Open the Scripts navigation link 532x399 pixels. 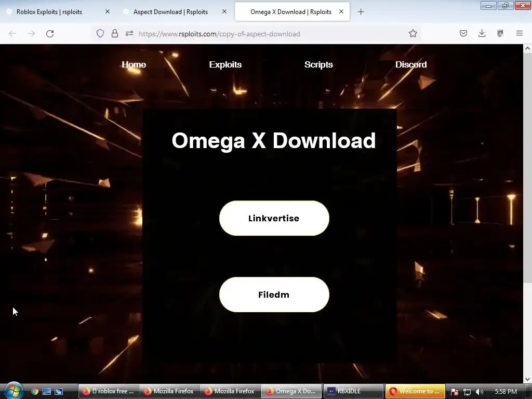click(x=318, y=64)
